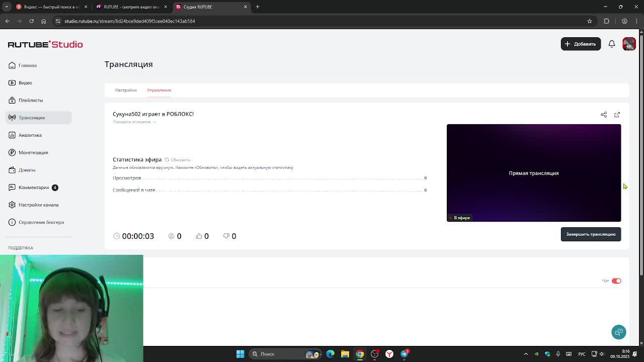Select the Студия RUTUBE browser tab

point(212,7)
